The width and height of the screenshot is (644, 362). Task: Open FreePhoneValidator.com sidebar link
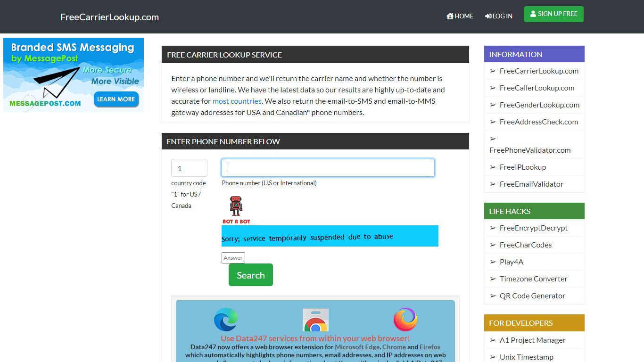(530, 150)
